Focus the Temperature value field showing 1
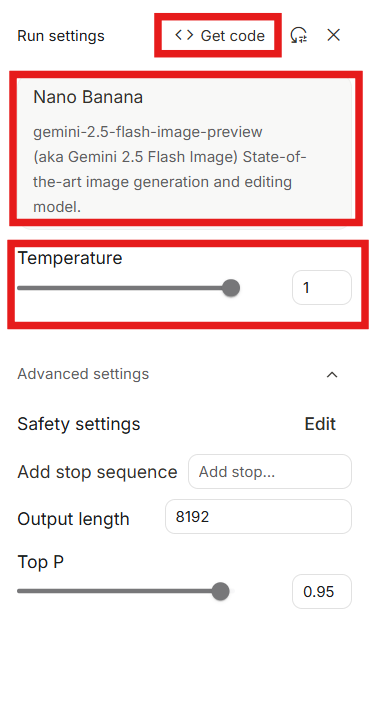The image size is (370, 724). [x=322, y=288]
